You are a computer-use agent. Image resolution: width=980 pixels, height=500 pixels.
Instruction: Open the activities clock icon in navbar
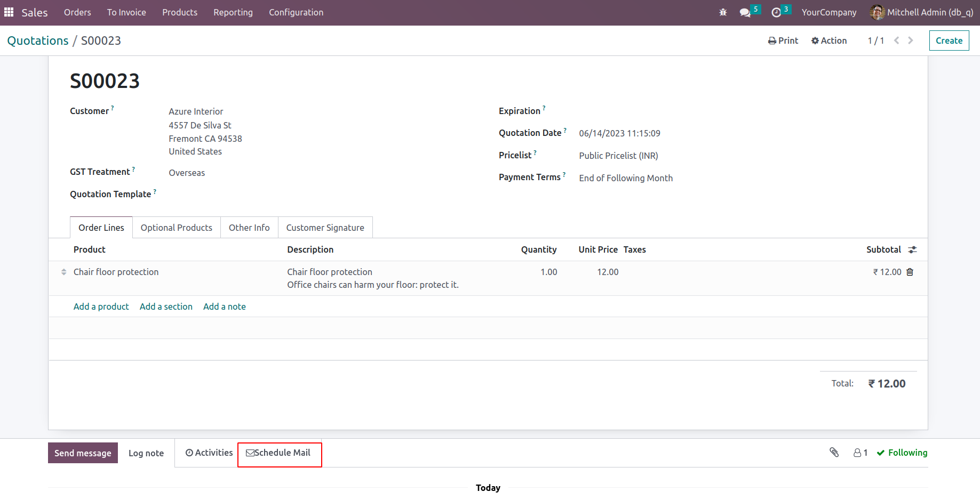776,12
